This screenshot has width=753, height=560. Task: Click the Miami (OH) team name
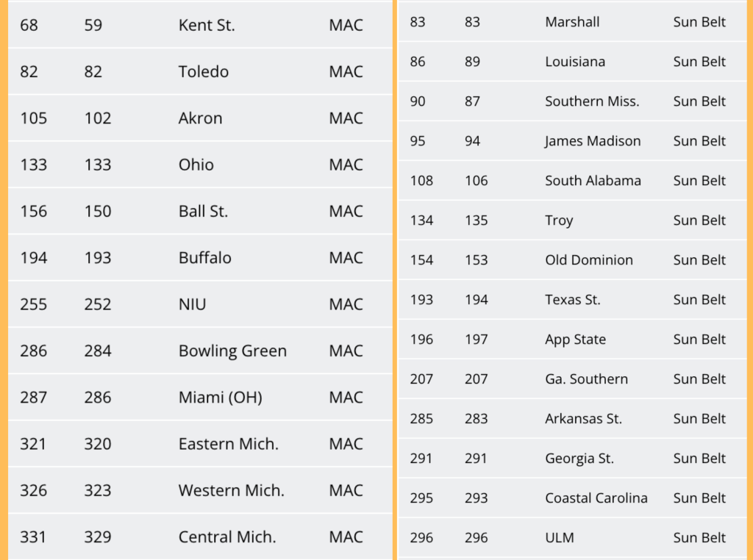point(220,398)
